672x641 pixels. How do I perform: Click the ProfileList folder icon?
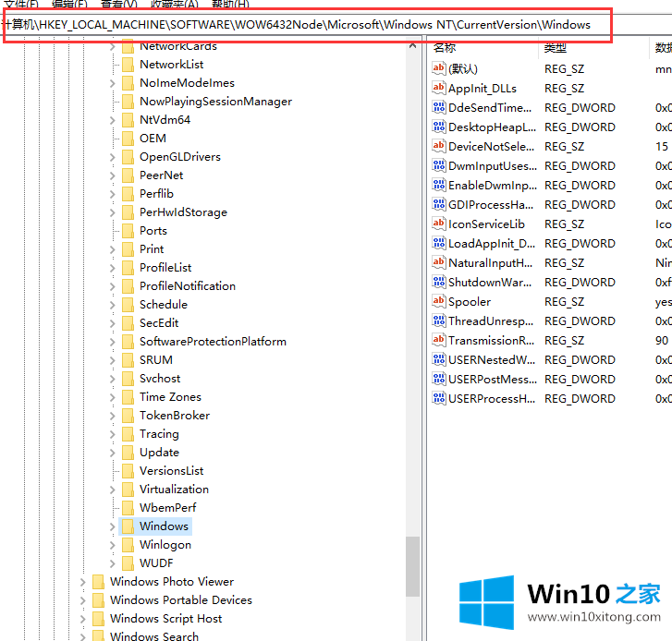coord(128,267)
